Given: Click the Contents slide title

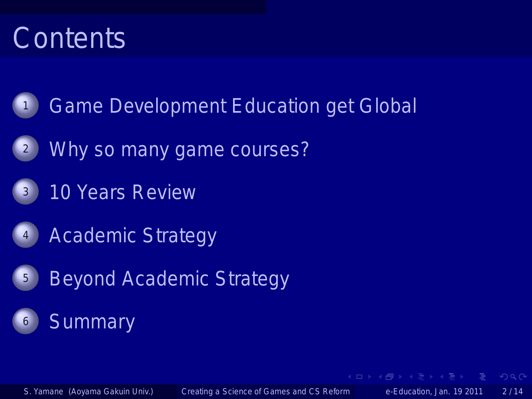Looking at the screenshot, I should (69, 38).
